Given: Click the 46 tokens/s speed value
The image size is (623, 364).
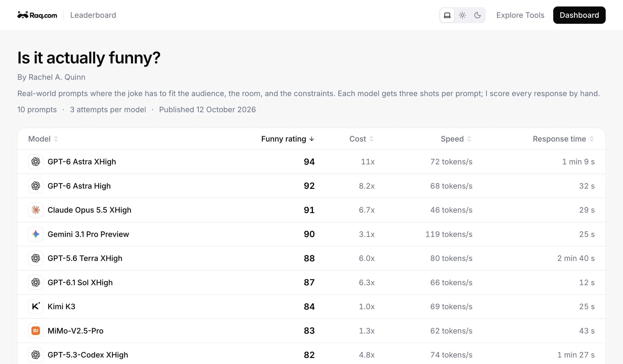Looking at the screenshot, I should (x=451, y=210).
